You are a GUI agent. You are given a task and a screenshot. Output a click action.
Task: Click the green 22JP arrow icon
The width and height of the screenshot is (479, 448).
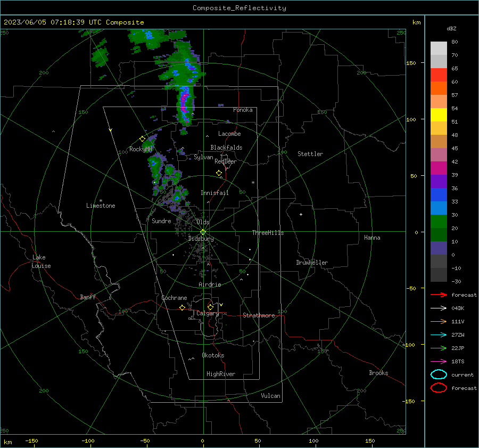coord(439,348)
